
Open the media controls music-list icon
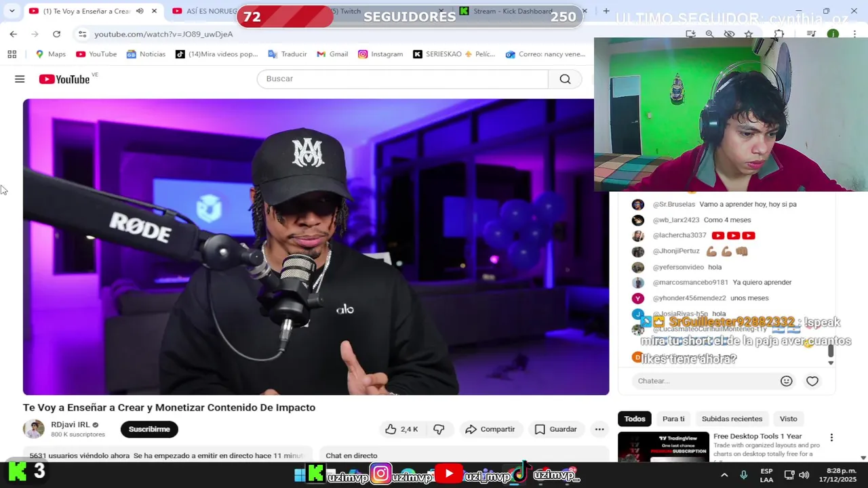811,34
